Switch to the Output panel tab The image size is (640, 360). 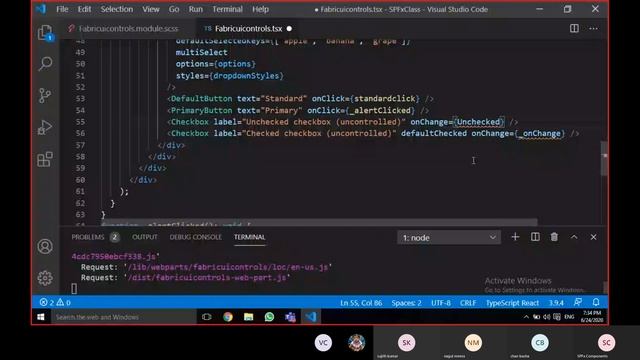pyautogui.click(x=144, y=237)
